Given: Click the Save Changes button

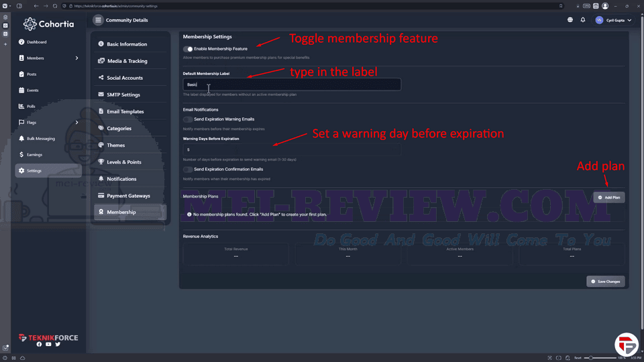Looking at the screenshot, I should 606,282.
